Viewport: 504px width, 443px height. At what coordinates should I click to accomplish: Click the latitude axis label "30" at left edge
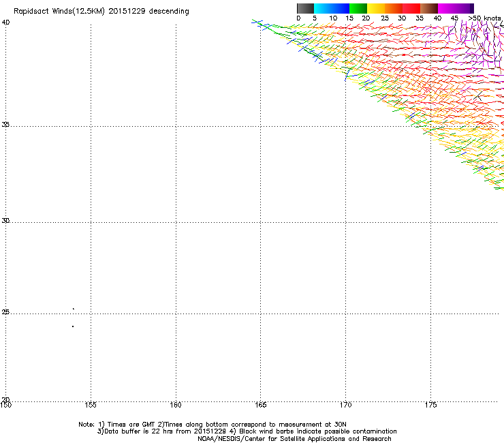5,220
